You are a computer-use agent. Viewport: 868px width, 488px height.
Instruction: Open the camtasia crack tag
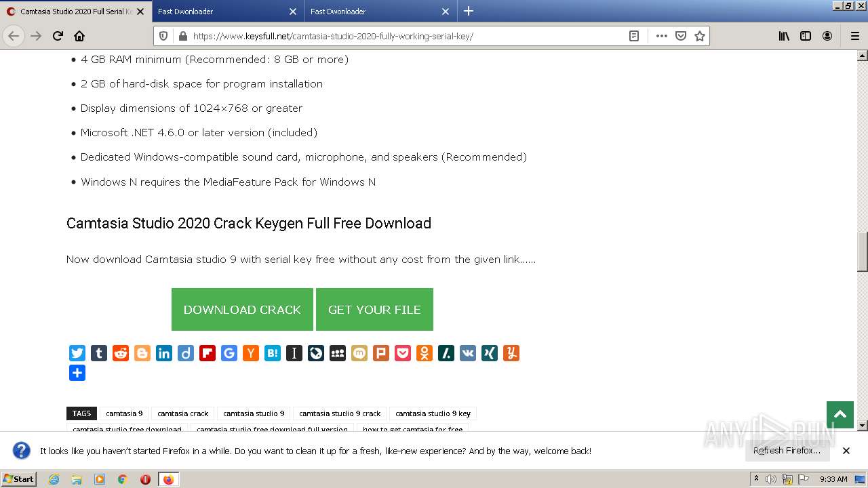point(183,413)
